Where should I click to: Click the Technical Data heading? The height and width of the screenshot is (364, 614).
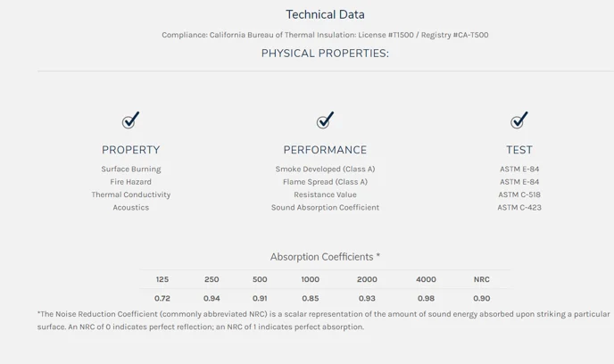tap(325, 14)
